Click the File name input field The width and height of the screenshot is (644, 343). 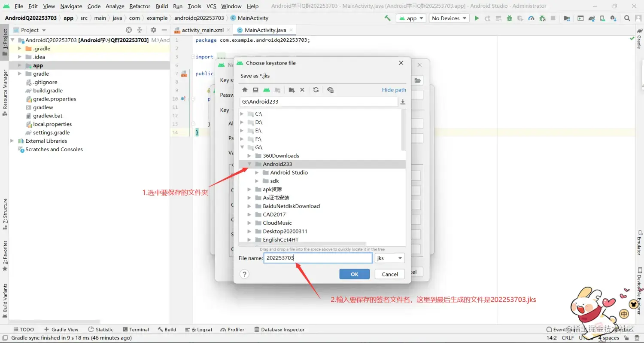tap(318, 258)
